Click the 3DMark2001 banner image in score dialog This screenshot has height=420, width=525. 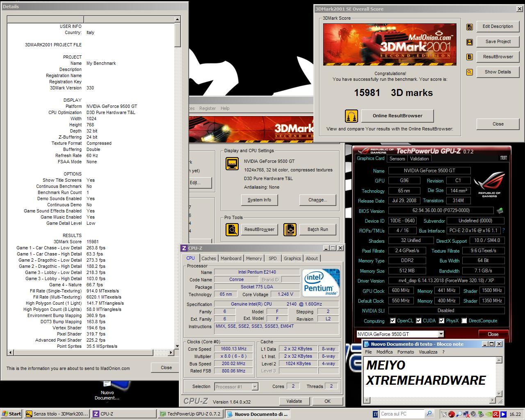[390, 44]
